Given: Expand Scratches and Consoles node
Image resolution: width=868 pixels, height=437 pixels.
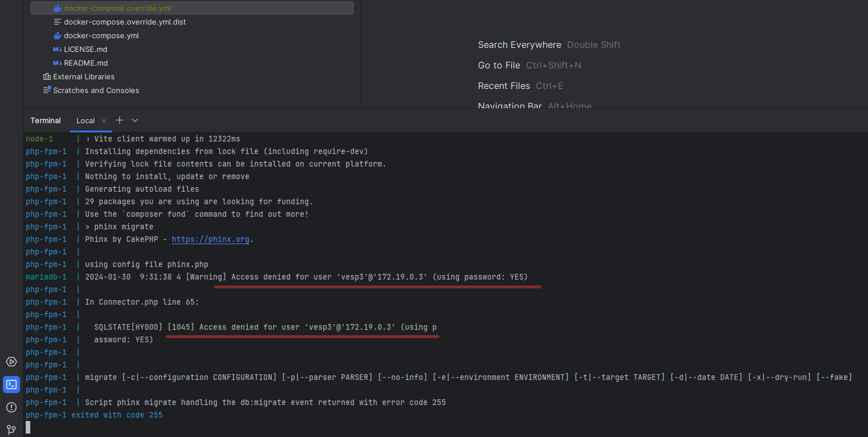Looking at the screenshot, I should pyautogui.click(x=96, y=91).
